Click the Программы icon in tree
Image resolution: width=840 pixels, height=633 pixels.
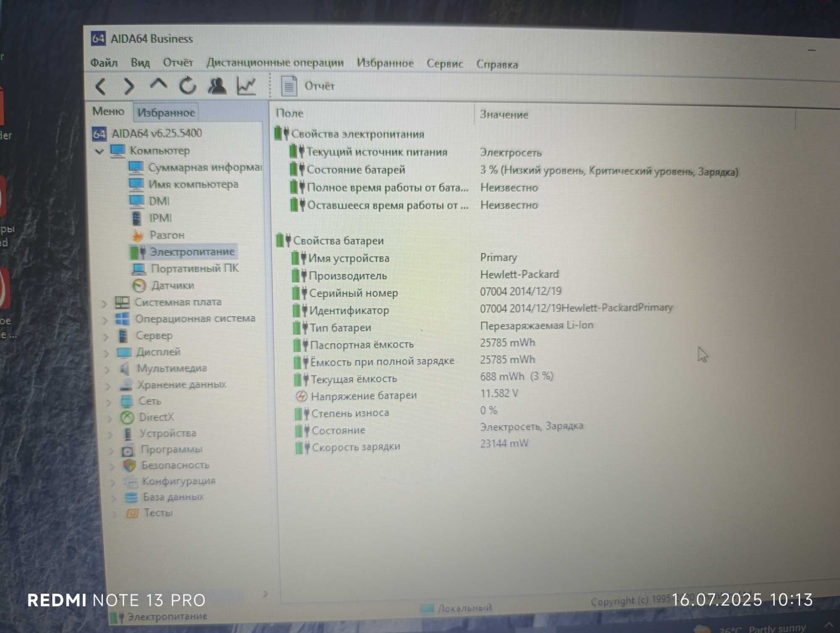[x=128, y=450]
